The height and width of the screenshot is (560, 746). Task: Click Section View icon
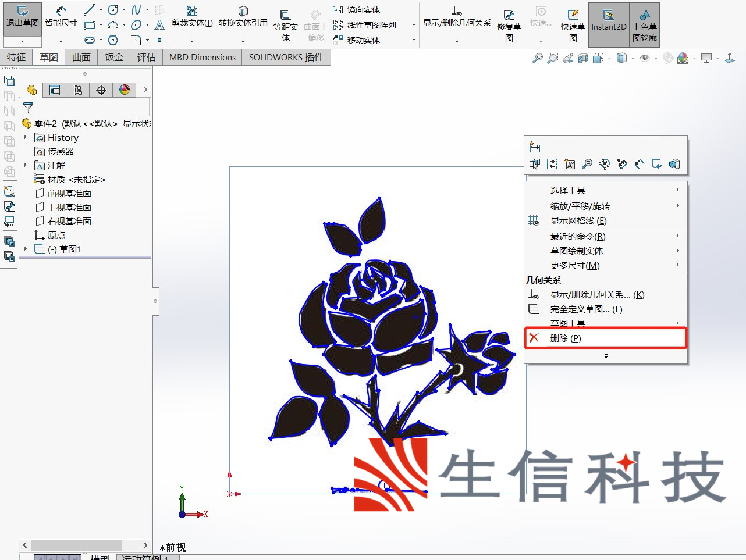click(x=583, y=58)
